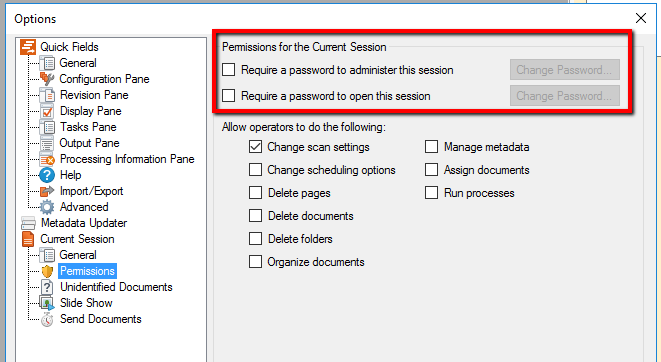This screenshot has width=661, height=362.
Task: Open Unidentified Documents settings in tree
Action: tap(116, 287)
